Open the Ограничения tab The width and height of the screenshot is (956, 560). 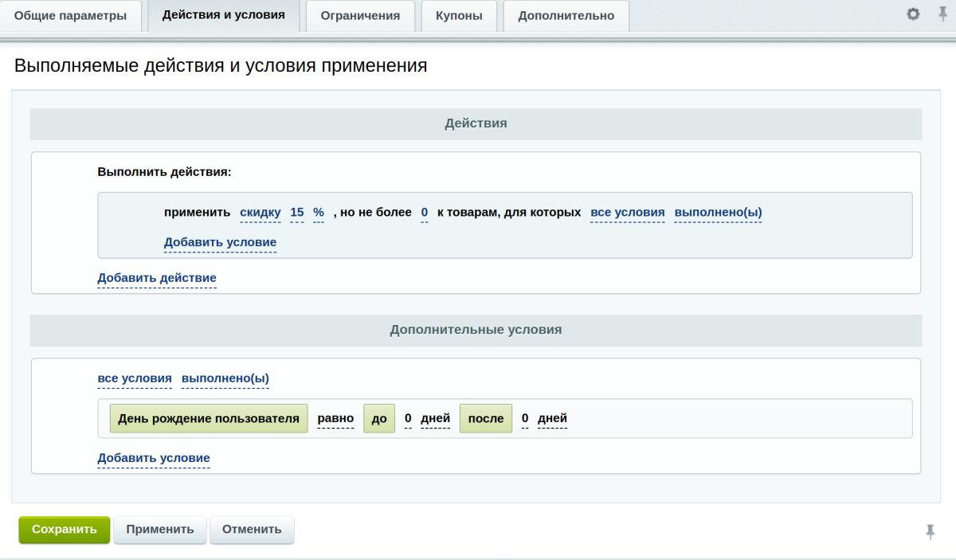coord(359,14)
